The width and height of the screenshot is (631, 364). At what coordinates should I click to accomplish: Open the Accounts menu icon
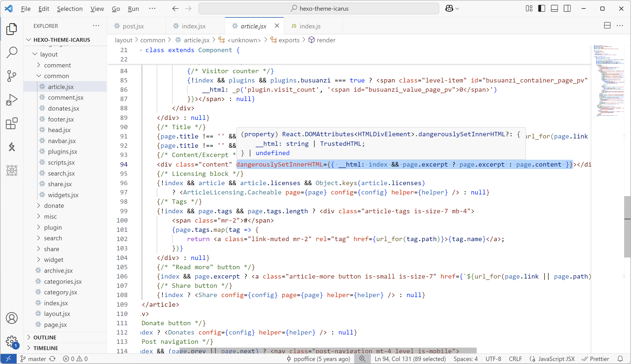(x=12, y=318)
